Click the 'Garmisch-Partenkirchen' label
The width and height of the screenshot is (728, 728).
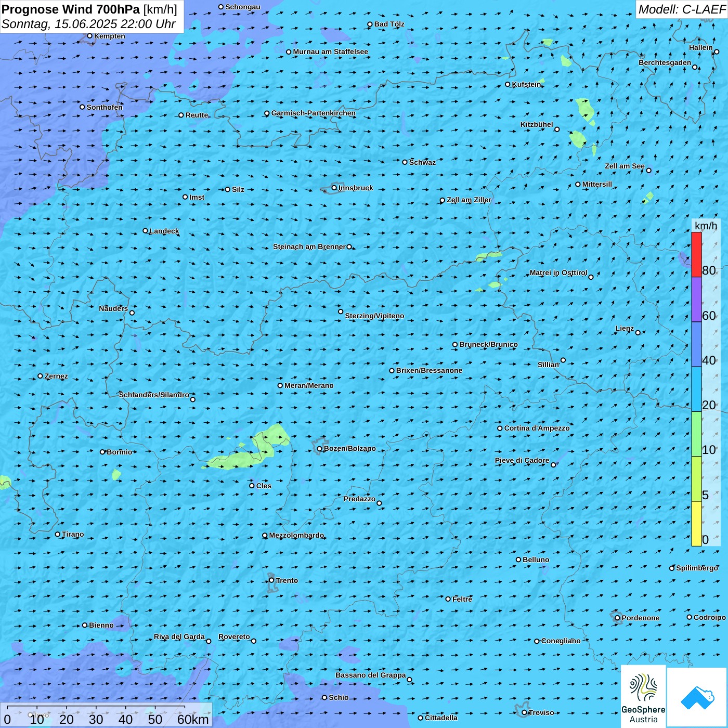[314, 113]
